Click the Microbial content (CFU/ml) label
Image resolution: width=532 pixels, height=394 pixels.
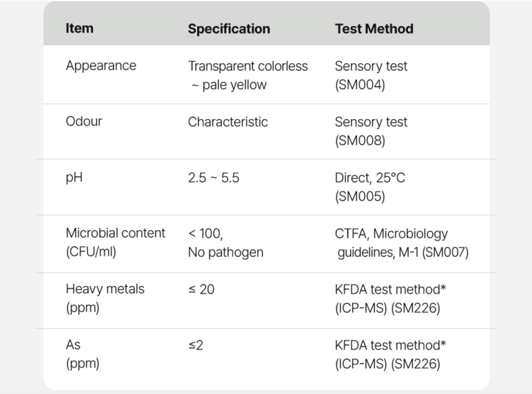(x=115, y=242)
